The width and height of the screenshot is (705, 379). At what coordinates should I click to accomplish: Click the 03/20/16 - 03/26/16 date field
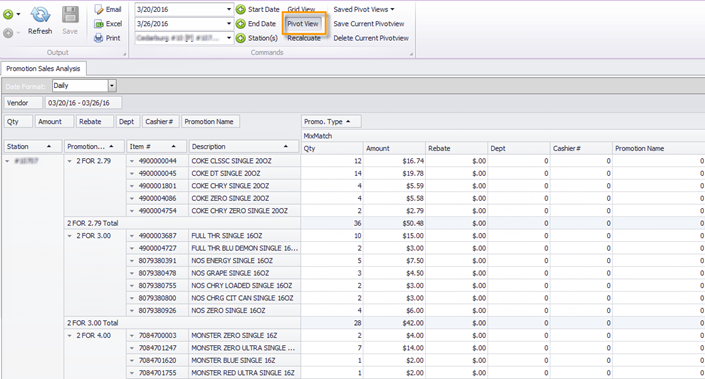click(x=83, y=103)
